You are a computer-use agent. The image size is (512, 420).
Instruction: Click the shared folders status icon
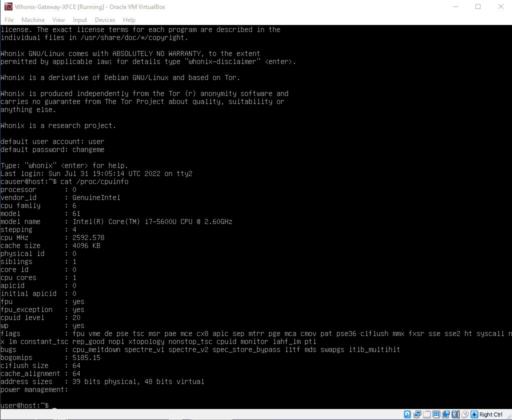tap(426, 414)
